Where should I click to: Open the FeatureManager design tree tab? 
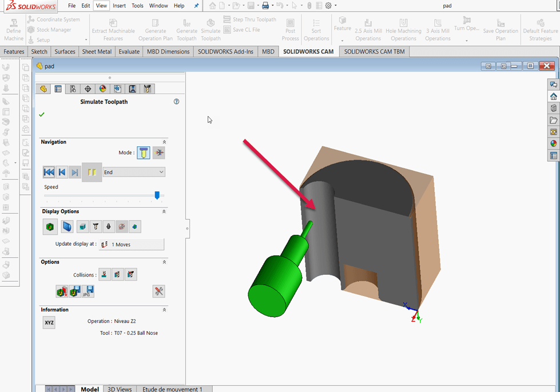(43, 89)
